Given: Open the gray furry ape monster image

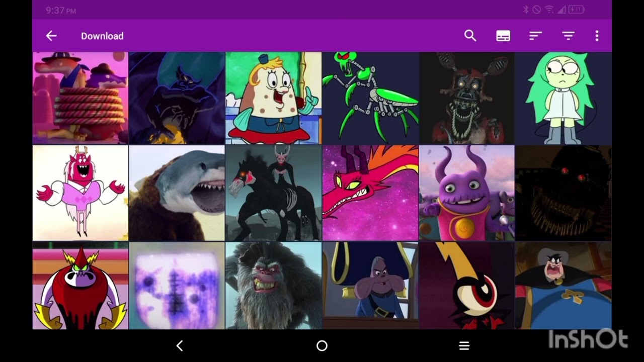Looking at the screenshot, I should [x=274, y=286].
